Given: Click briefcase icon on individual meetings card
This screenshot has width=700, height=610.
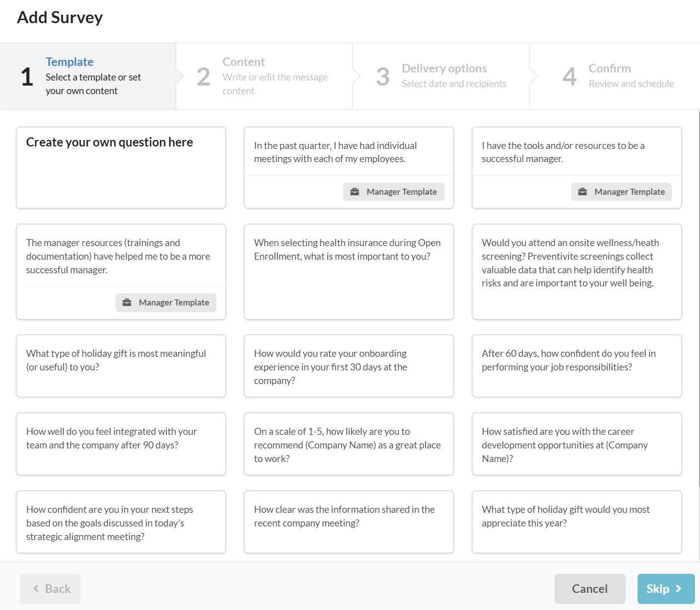Looking at the screenshot, I should (x=355, y=192).
